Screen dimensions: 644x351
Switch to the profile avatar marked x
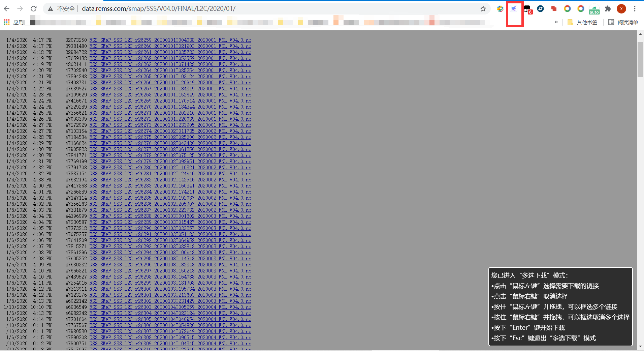coord(621,9)
